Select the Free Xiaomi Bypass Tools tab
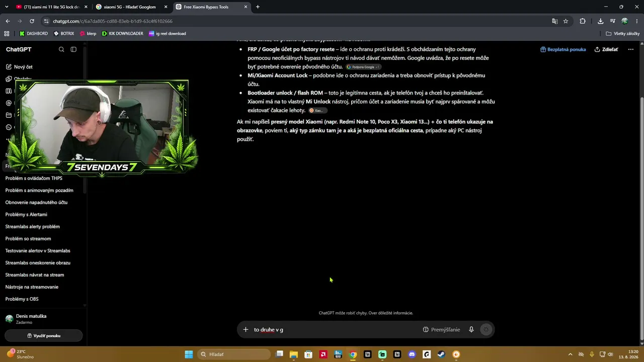The width and height of the screenshot is (644, 362). click(x=210, y=7)
